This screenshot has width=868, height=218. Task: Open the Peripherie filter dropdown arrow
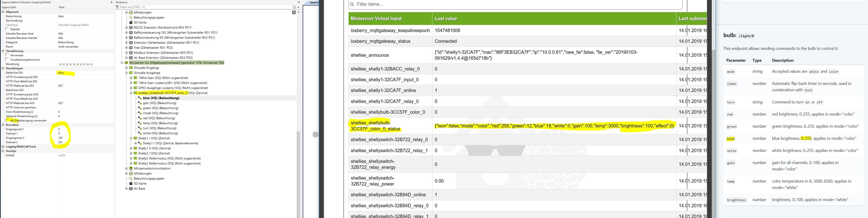coord(298,7)
